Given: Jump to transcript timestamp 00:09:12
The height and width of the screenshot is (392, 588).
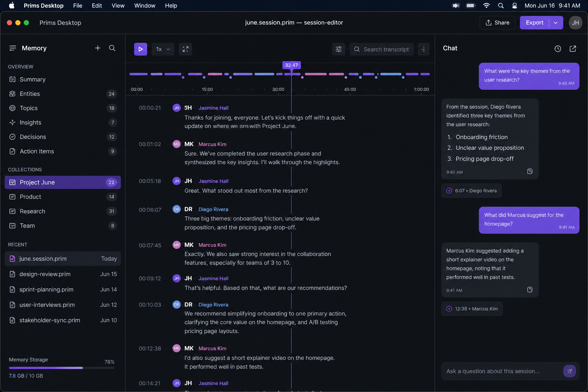Looking at the screenshot, I should click(x=150, y=279).
